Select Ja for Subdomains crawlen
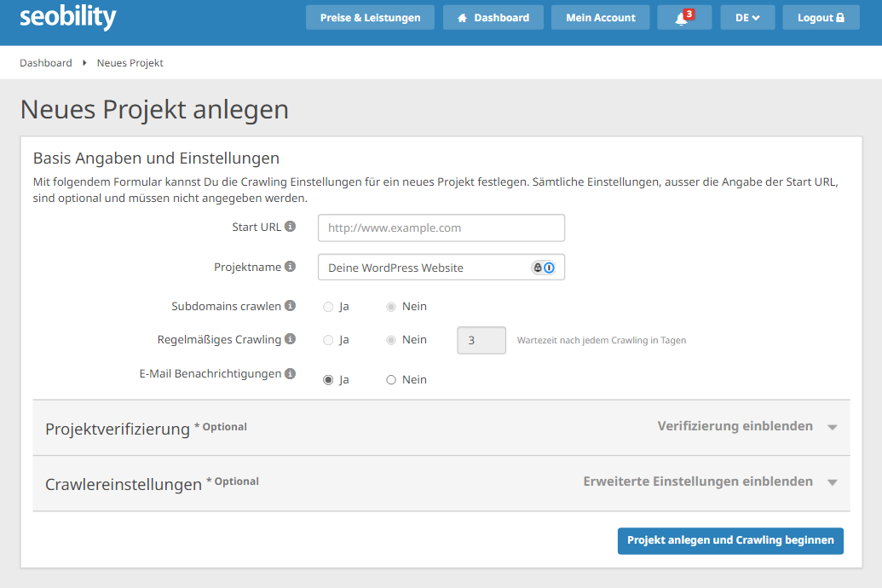This screenshot has width=882, height=588. [328, 307]
